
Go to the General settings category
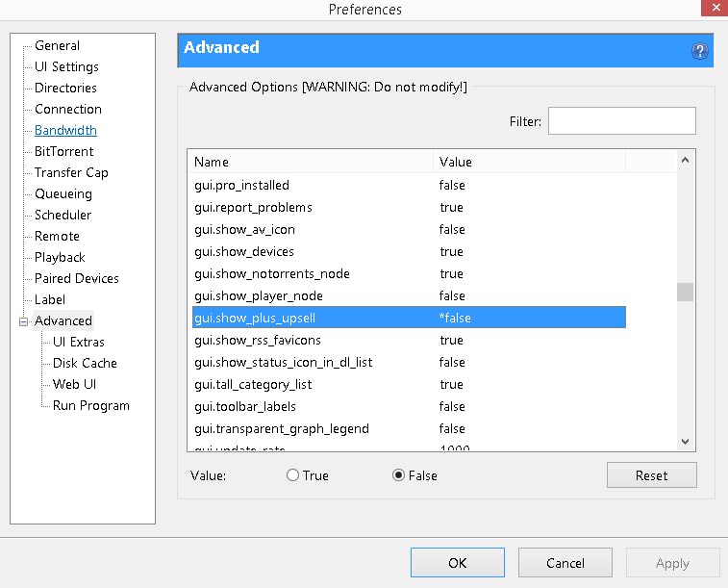coord(57,45)
